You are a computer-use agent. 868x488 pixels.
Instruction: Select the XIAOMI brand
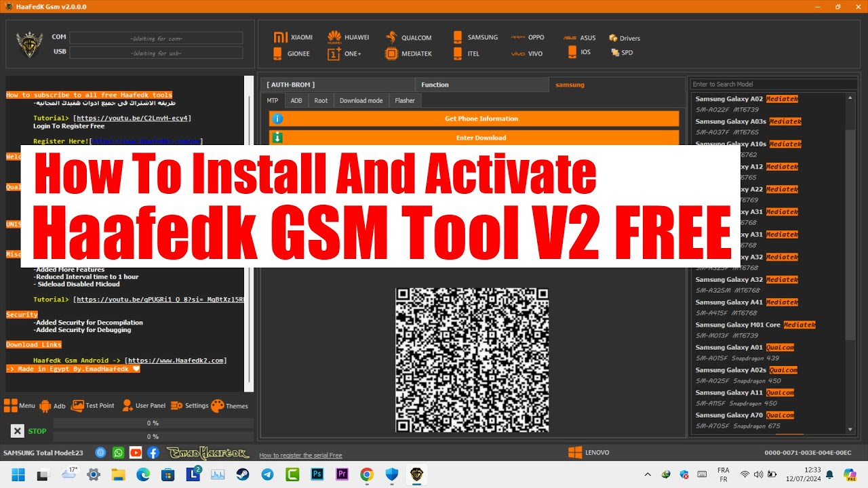click(x=293, y=37)
